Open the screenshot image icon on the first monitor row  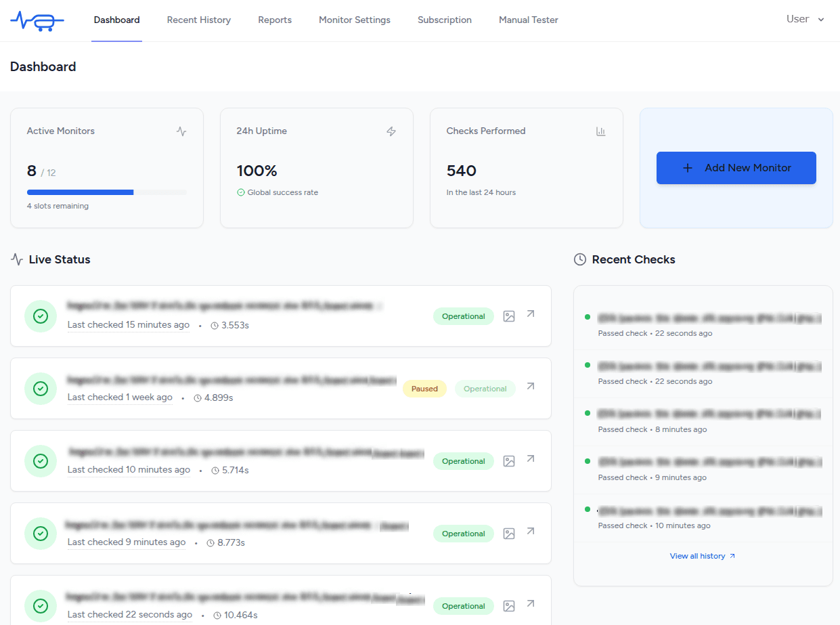pos(508,316)
